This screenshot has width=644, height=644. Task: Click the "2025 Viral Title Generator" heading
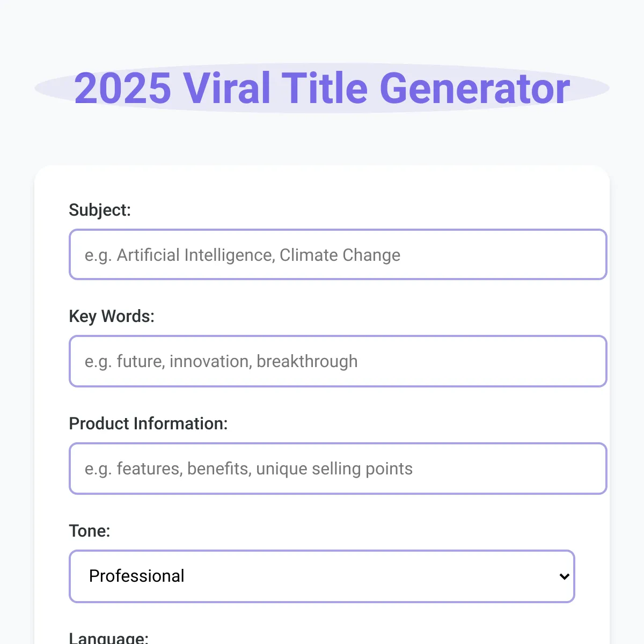click(322, 88)
